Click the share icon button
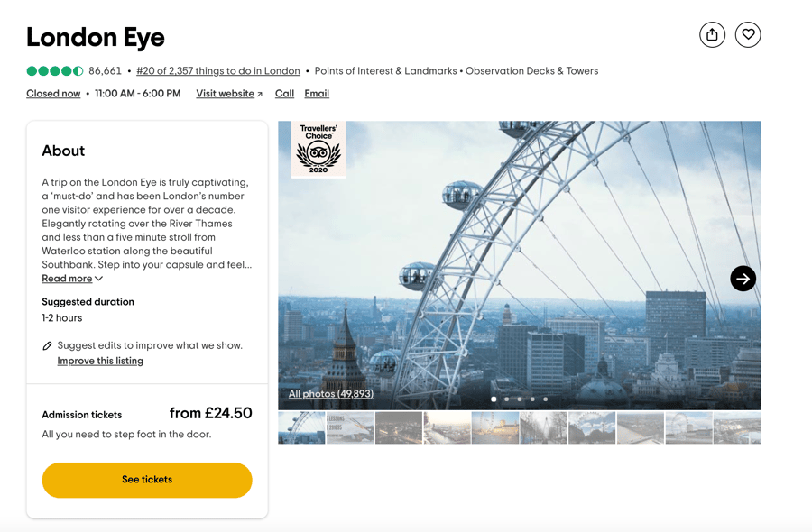This screenshot has height=532, width=812. [x=712, y=34]
